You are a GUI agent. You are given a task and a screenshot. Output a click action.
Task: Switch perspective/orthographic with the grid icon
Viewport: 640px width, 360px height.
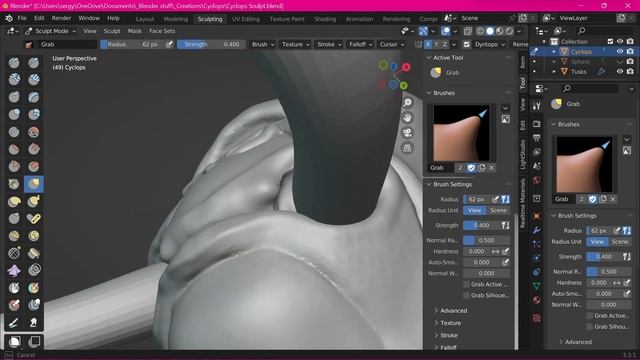coord(407,148)
